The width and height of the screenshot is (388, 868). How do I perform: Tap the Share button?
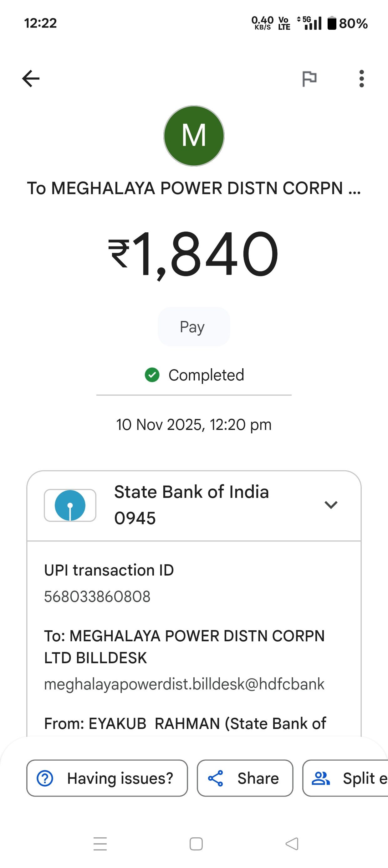point(245,778)
